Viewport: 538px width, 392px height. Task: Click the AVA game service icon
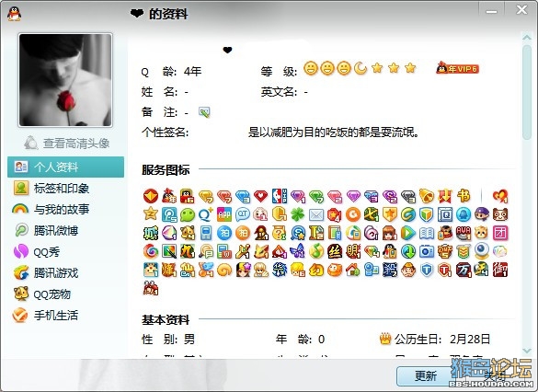pos(464,233)
